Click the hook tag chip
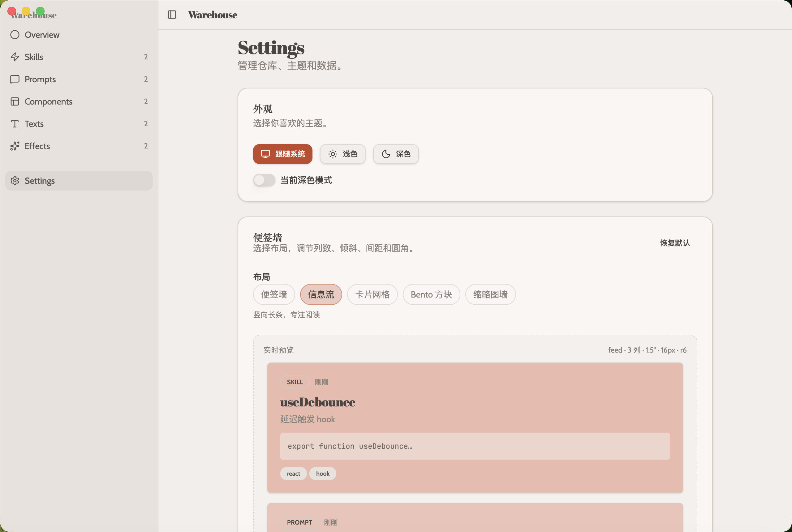Screen dimensions: 792x532 pos(323,474)
